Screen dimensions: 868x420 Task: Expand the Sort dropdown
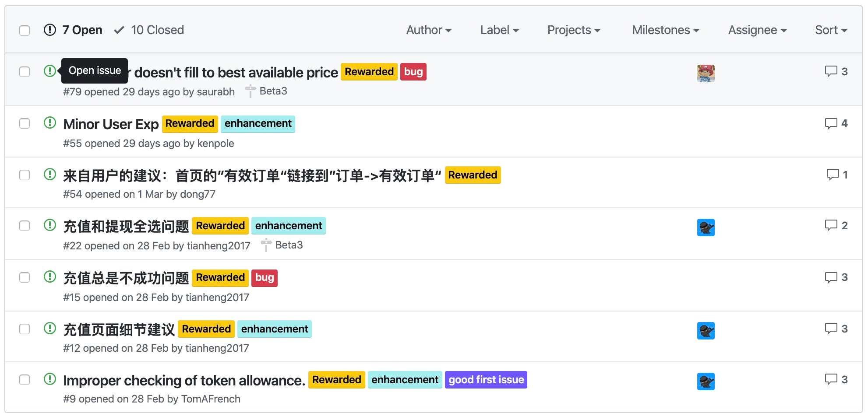point(831,30)
